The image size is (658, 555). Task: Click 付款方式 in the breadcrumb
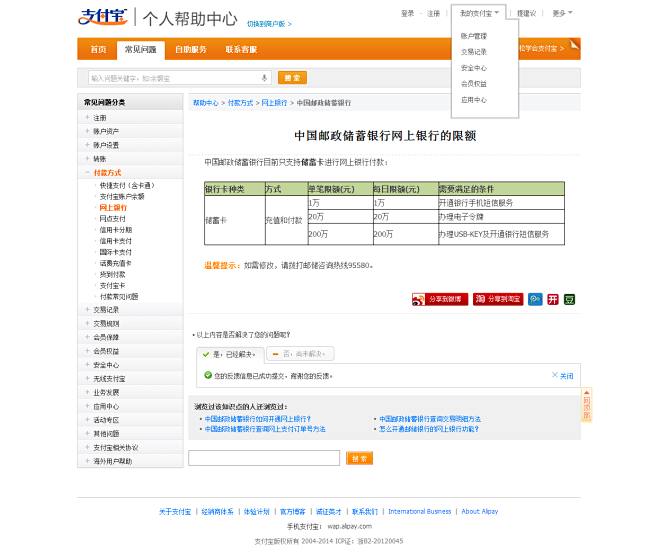click(x=240, y=103)
